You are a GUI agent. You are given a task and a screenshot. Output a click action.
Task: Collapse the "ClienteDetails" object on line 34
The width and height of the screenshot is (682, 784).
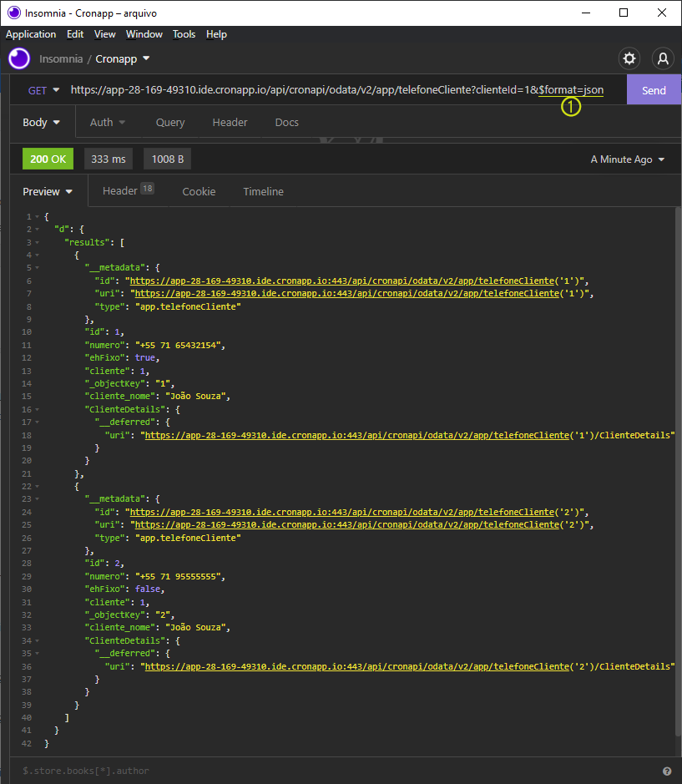click(37, 641)
